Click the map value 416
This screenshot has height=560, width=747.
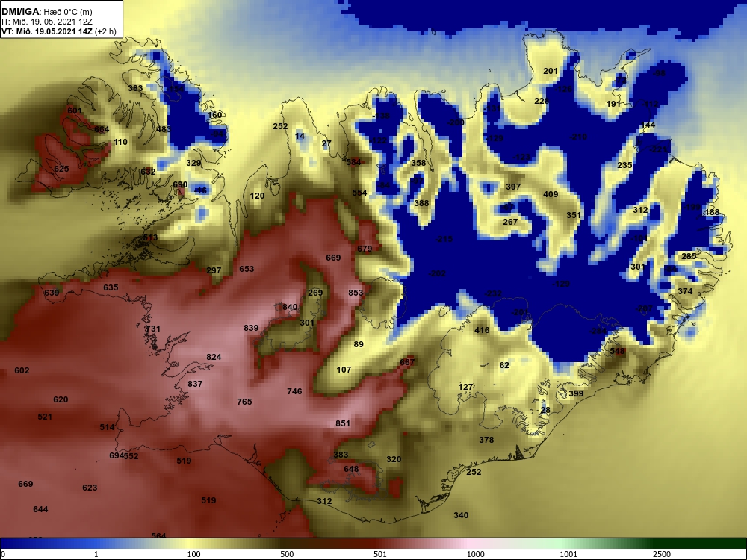482,330
